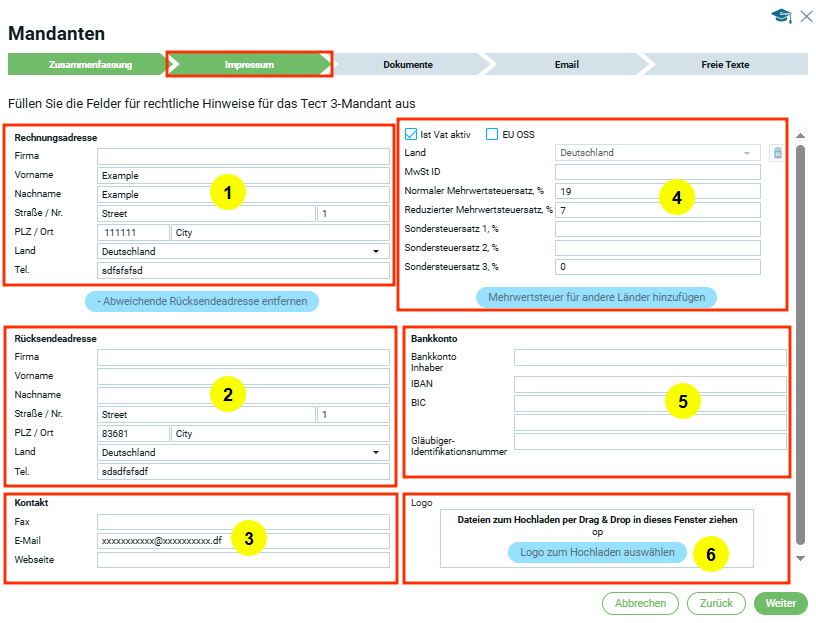Click the graduation cap help icon
This screenshot has height=623, width=816.
pyautogui.click(x=780, y=16)
